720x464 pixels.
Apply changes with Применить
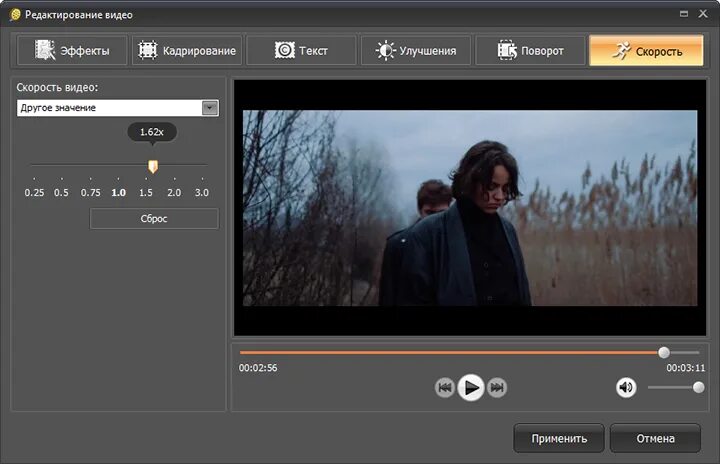559,439
